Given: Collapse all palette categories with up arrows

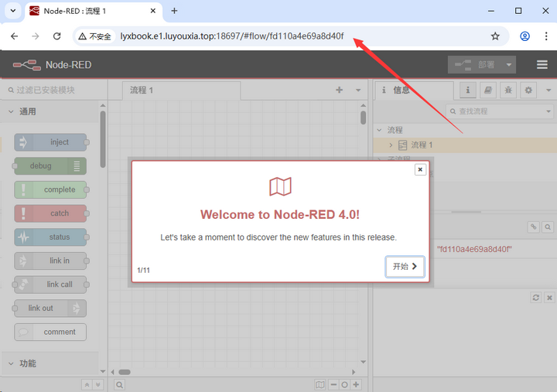Looking at the screenshot, I should point(87,385).
